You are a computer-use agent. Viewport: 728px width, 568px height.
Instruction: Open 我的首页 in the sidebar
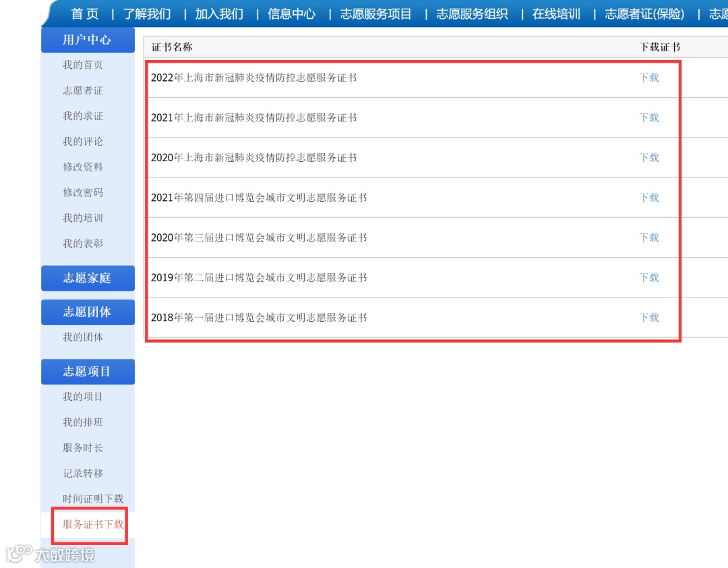pos(88,65)
